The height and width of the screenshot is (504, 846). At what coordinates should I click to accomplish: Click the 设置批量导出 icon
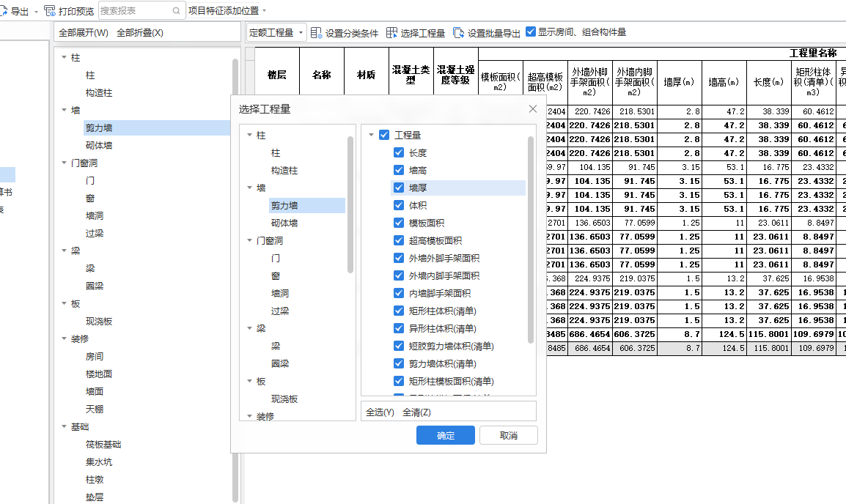(458, 33)
